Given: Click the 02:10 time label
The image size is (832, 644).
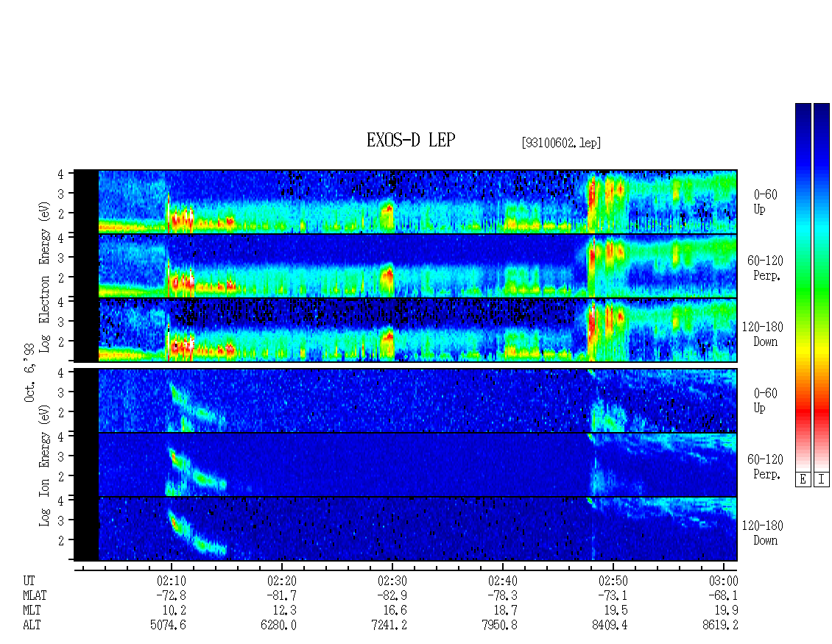Looking at the screenshot, I should (x=171, y=581).
